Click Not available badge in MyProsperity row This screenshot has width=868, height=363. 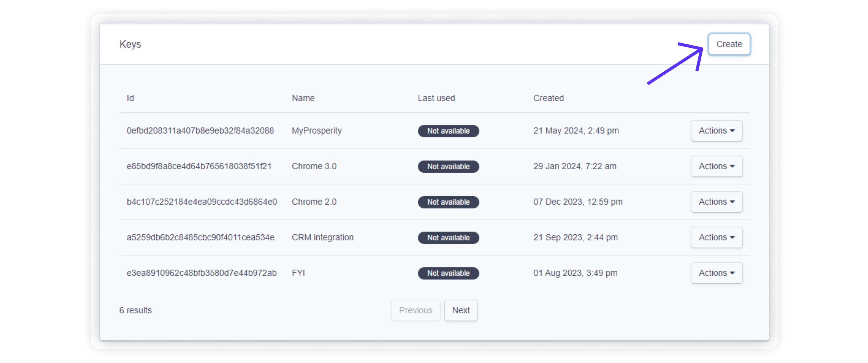point(448,131)
